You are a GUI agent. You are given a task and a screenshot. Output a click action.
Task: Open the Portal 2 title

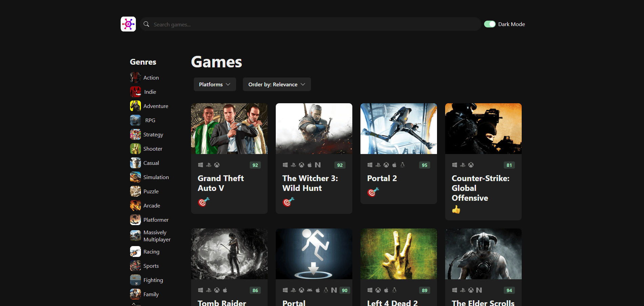coord(382,178)
